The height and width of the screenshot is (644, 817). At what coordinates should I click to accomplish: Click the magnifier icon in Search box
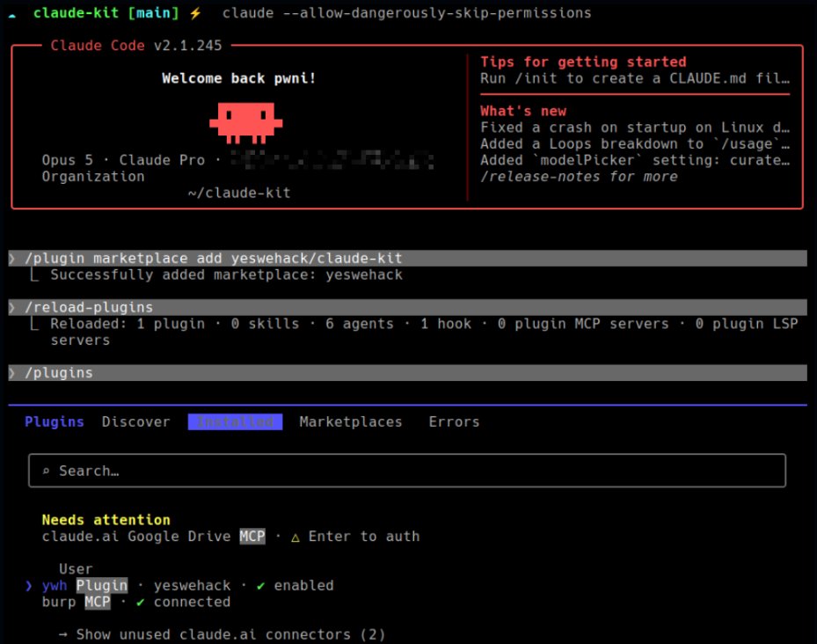pos(47,471)
